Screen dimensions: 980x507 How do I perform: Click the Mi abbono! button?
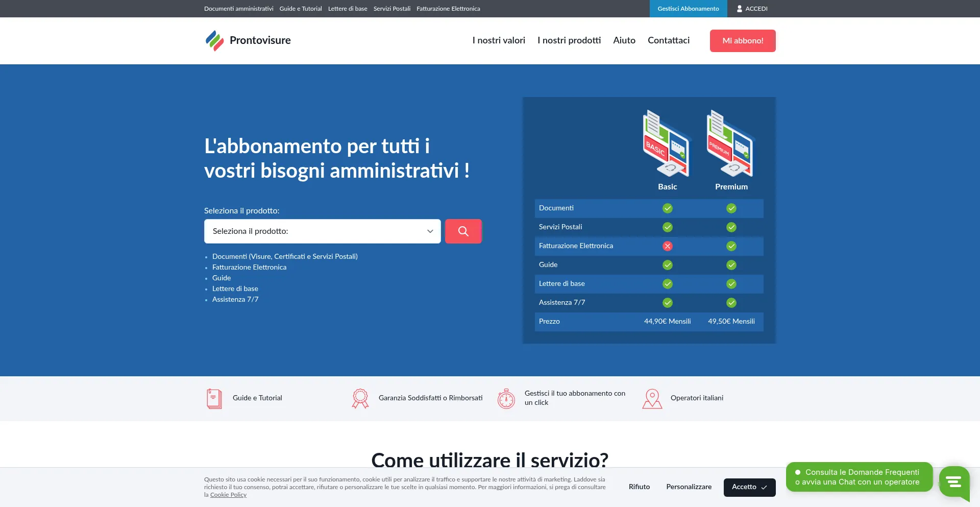(x=742, y=41)
